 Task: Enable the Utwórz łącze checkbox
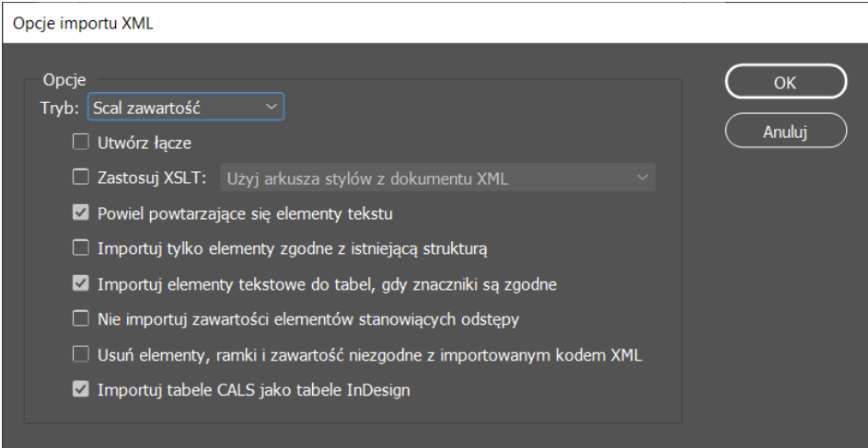tap(81, 143)
